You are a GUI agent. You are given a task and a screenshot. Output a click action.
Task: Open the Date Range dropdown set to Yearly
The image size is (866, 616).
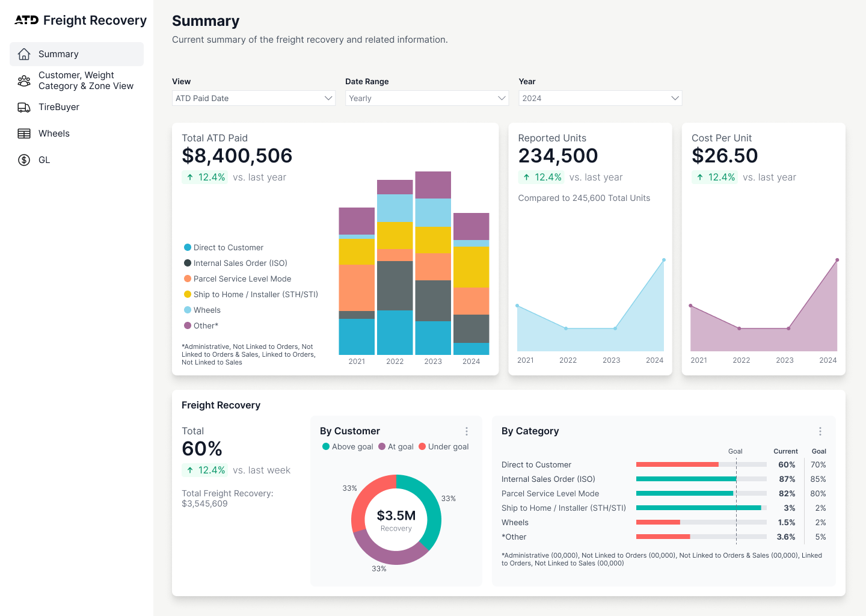427,98
